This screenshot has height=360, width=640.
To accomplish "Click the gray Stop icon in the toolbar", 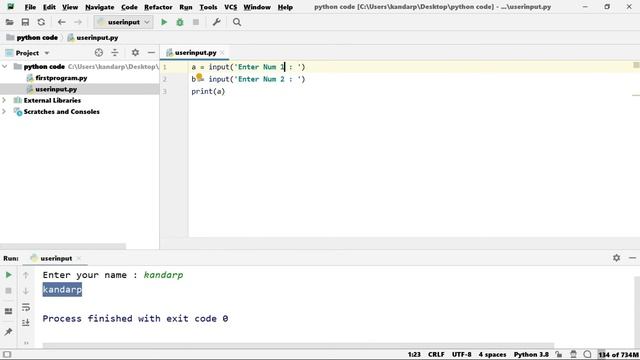I will [196, 22].
